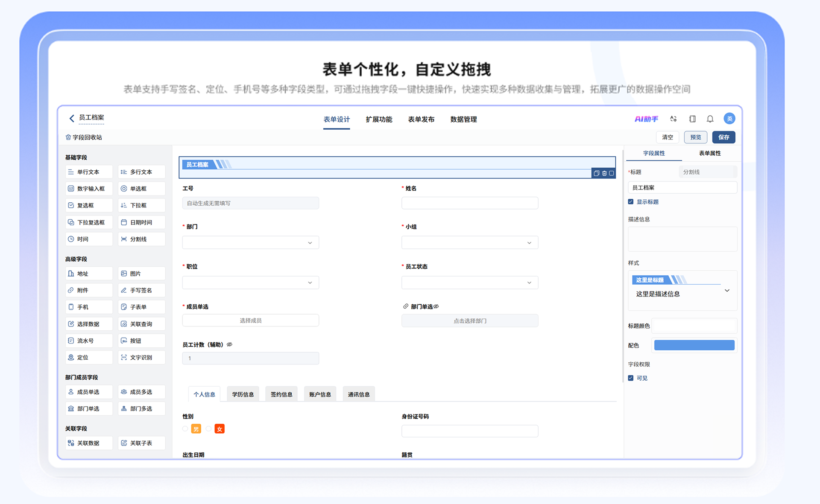
Task: Select the 图片 field
Action: pyautogui.click(x=141, y=274)
